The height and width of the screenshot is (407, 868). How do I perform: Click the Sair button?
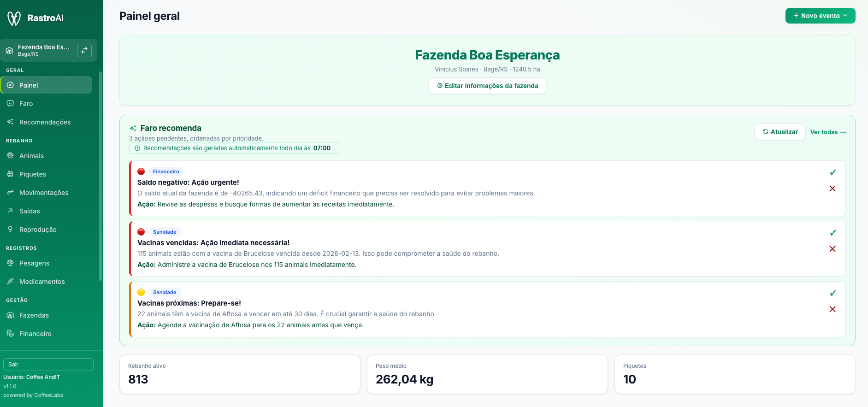[x=48, y=365]
